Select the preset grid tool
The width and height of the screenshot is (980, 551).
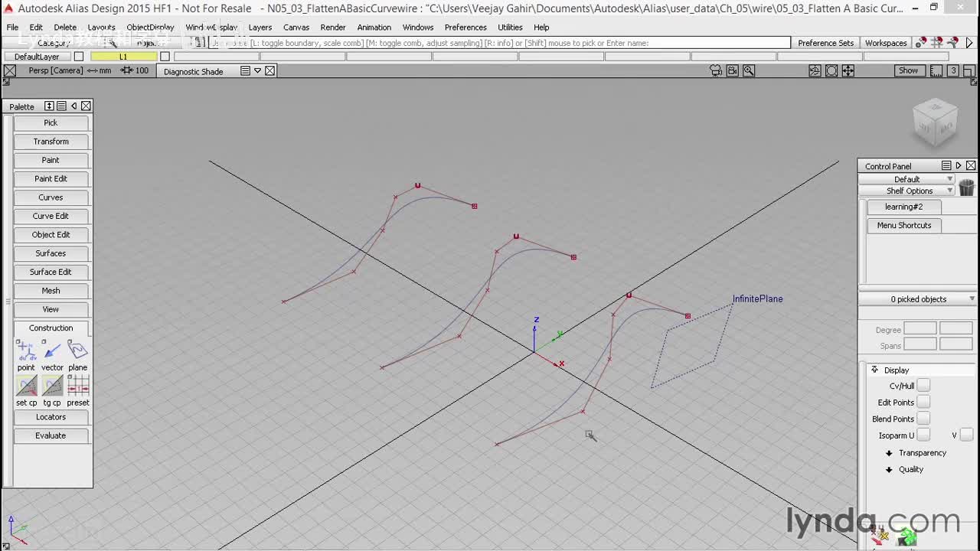point(78,386)
